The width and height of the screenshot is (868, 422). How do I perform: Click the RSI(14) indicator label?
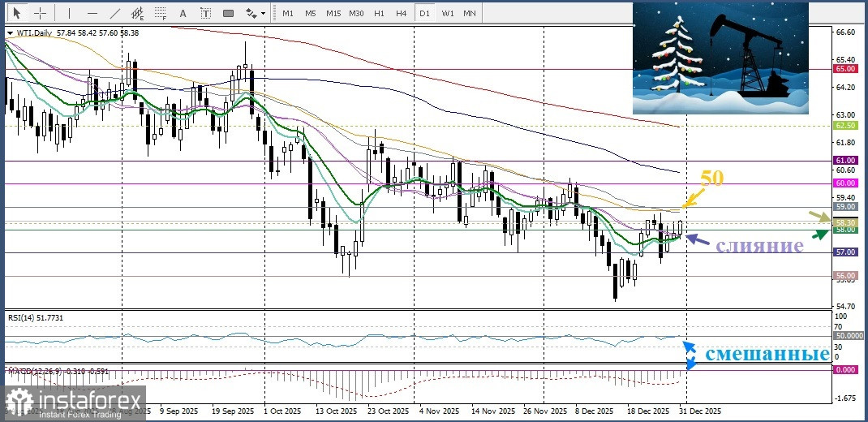point(35,319)
